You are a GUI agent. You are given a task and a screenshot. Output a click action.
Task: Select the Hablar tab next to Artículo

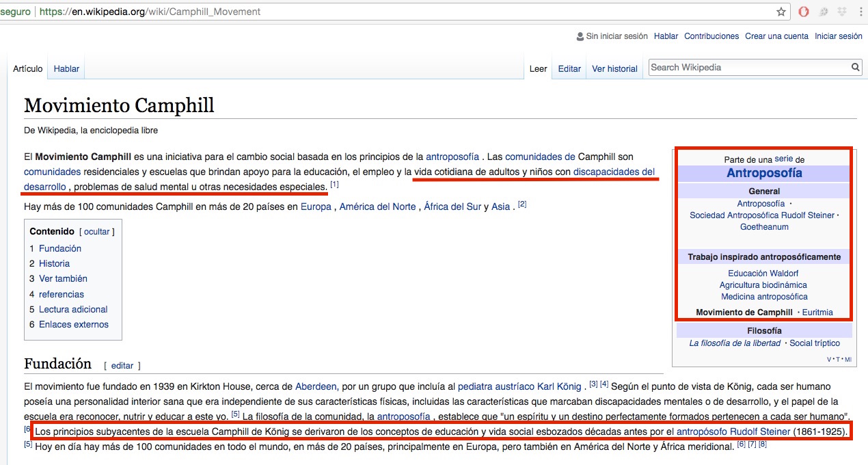[66, 68]
